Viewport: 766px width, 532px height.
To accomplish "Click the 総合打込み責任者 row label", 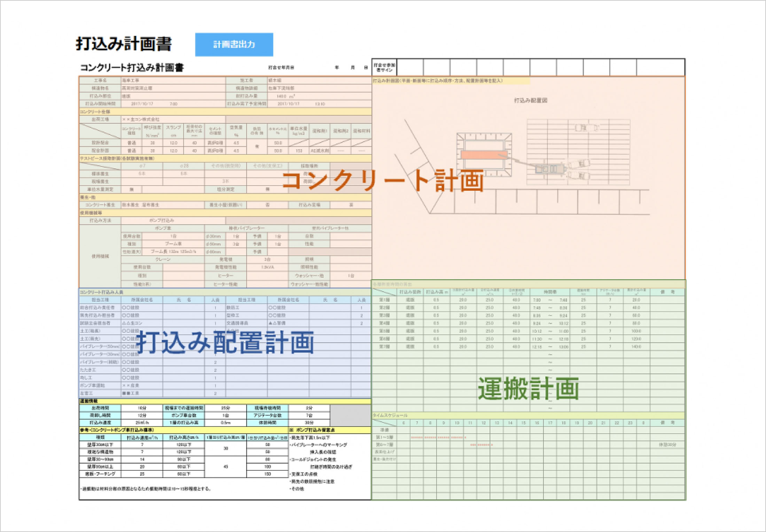I will [100, 308].
